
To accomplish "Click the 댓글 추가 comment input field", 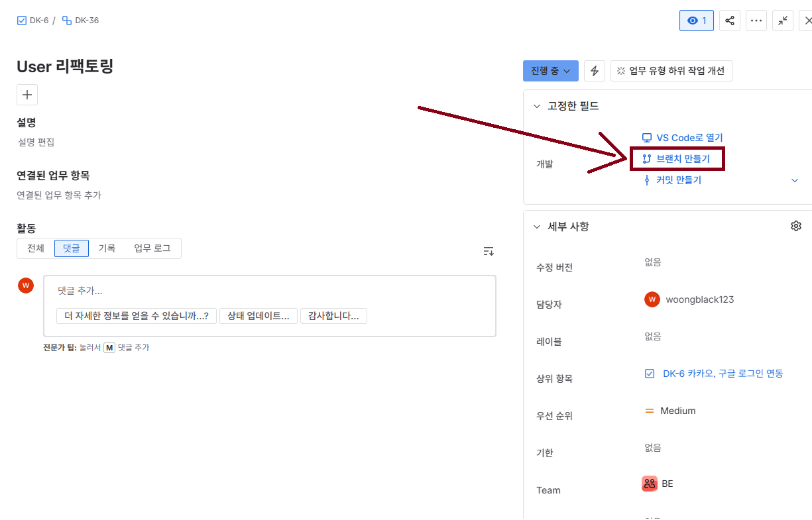I will (x=265, y=291).
